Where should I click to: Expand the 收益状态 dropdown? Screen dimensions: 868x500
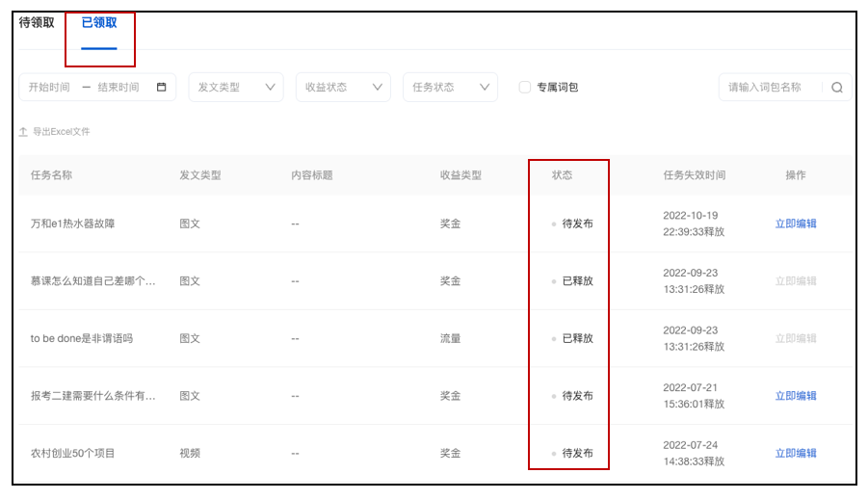[x=343, y=87]
